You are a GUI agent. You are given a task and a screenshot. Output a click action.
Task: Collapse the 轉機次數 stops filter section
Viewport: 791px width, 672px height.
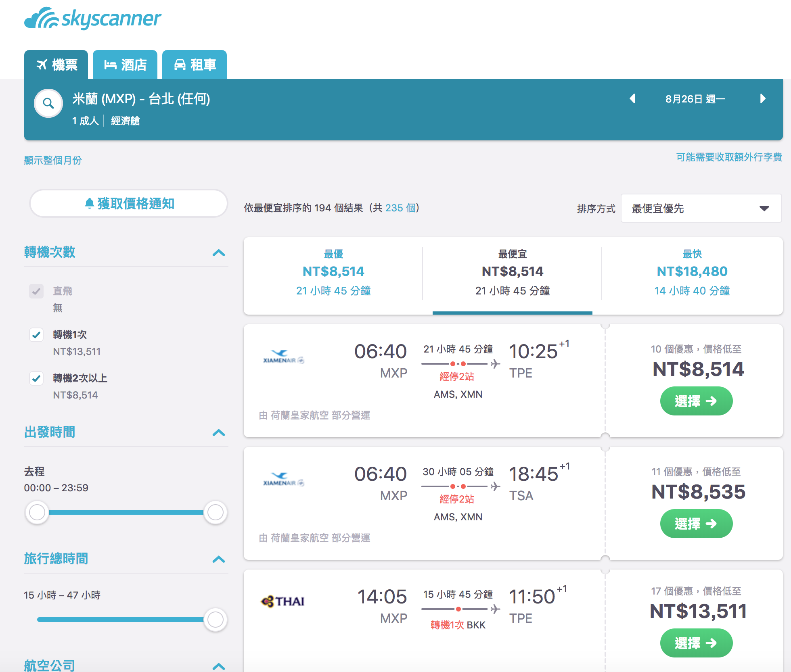(x=219, y=253)
